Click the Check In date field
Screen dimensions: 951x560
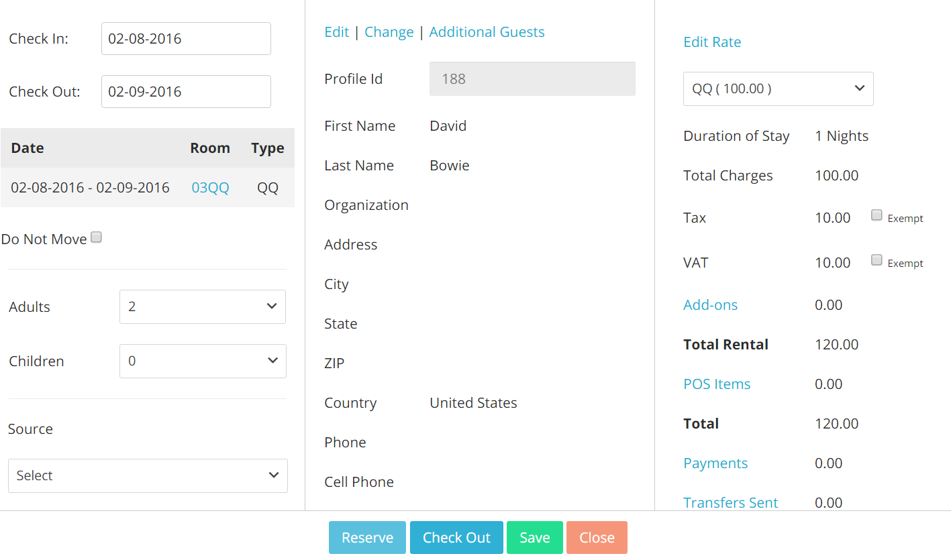pyautogui.click(x=186, y=39)
